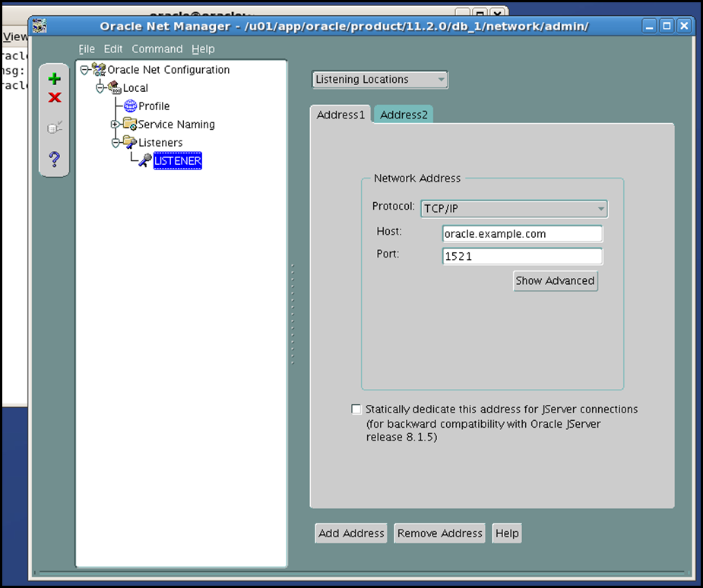Click the Service Naming folder icon
703x588 pixels.
point(130,124)
